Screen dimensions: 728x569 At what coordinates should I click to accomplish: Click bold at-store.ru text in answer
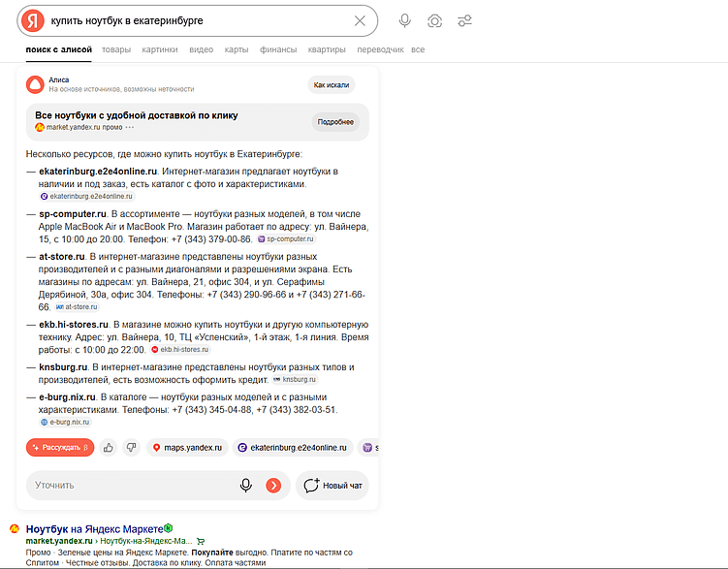pyautogui.click(x=62, y=257)
